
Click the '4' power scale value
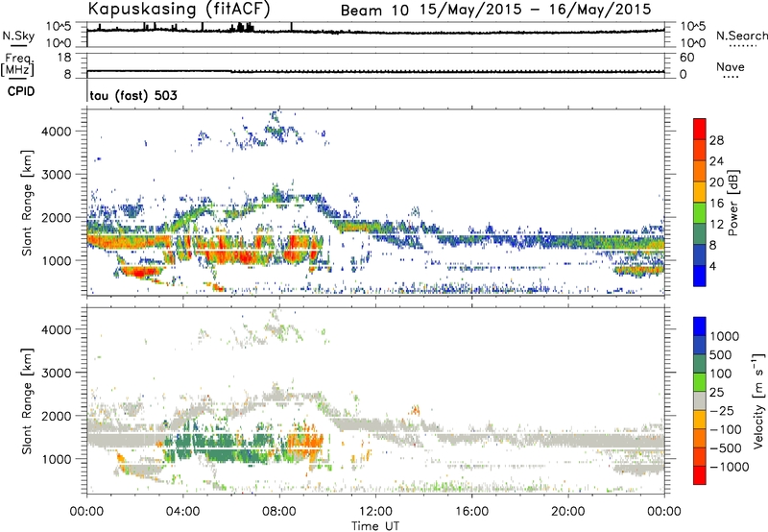click(x=713, y=267)
